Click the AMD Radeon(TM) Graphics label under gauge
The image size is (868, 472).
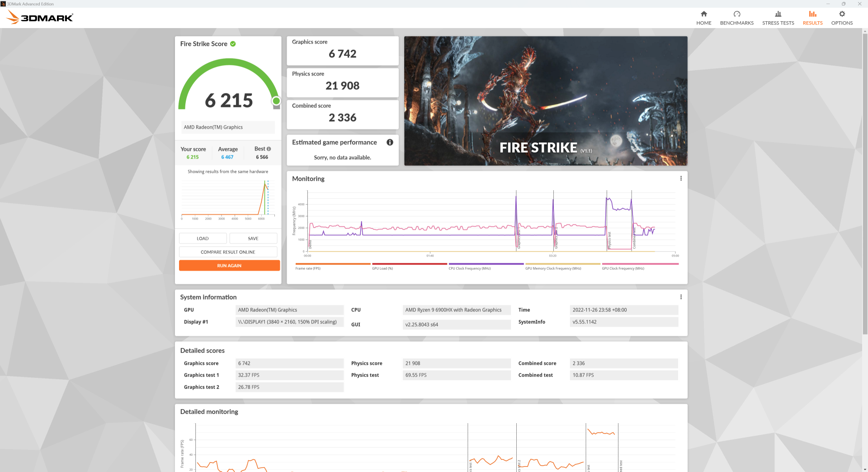[x=228, y=127]
